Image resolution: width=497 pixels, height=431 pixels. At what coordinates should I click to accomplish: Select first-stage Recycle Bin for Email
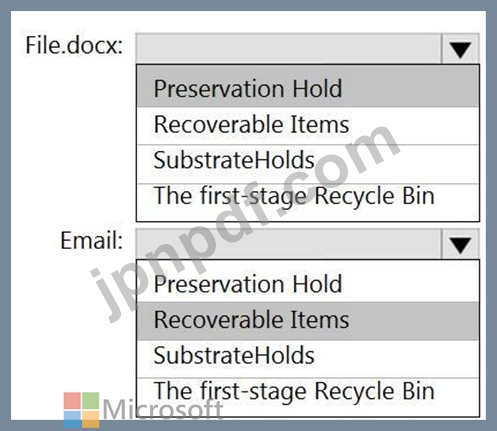[308, 397]
